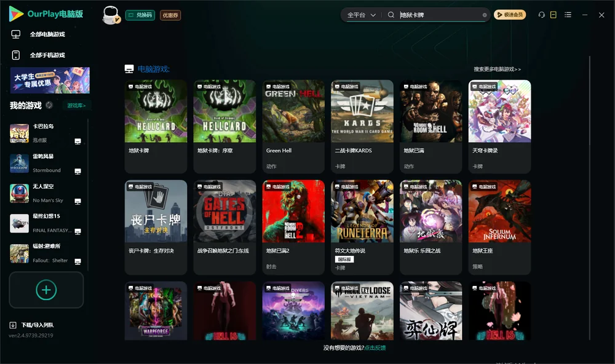Open the 全平台 platform dropdown
Viewport: 615px width, 364px height.
(x=361, y=15)
